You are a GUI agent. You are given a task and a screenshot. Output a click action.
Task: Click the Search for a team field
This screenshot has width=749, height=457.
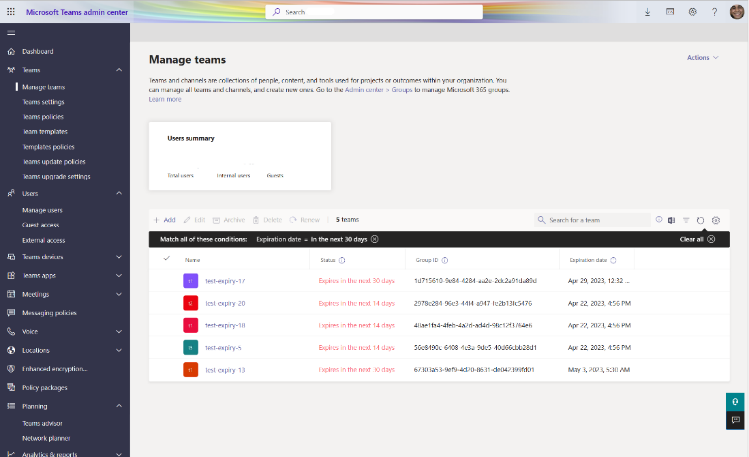pos(592,220)
